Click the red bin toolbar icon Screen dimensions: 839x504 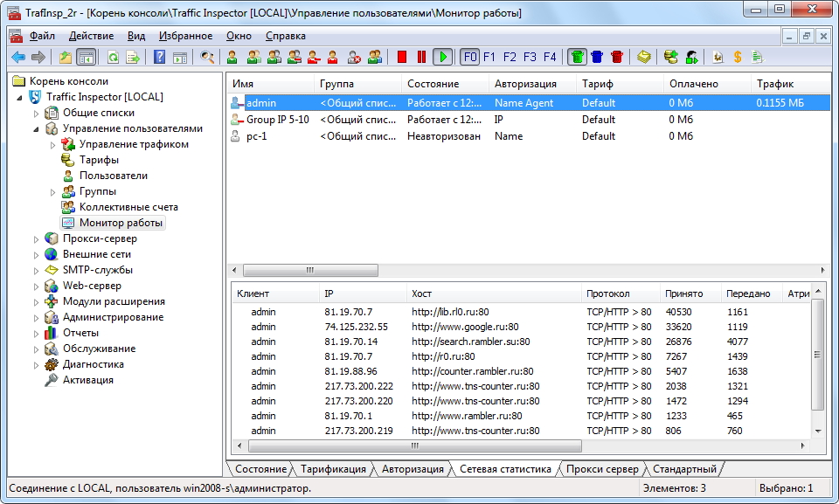(617, 57)
